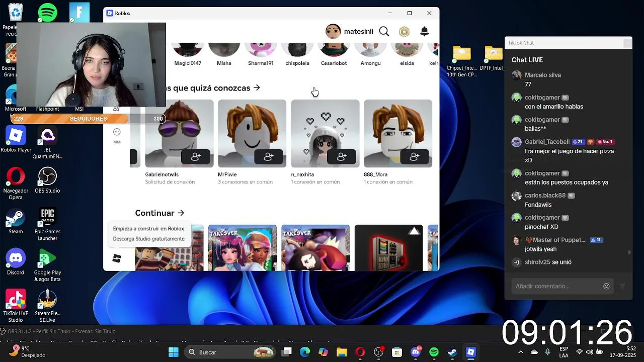Open the Roblox search icon
Viewport: 644px width, 362px height.
pyautogui.click(x=384, y=32)
